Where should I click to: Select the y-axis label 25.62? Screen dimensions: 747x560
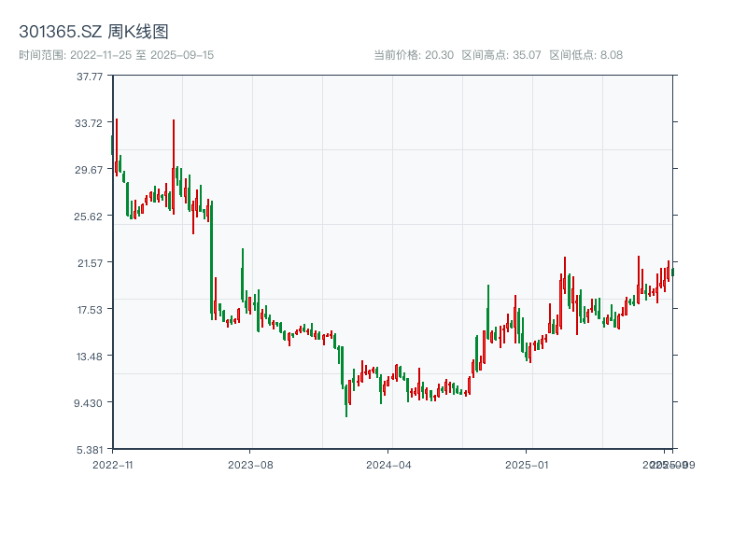click(x=88, y=217)
